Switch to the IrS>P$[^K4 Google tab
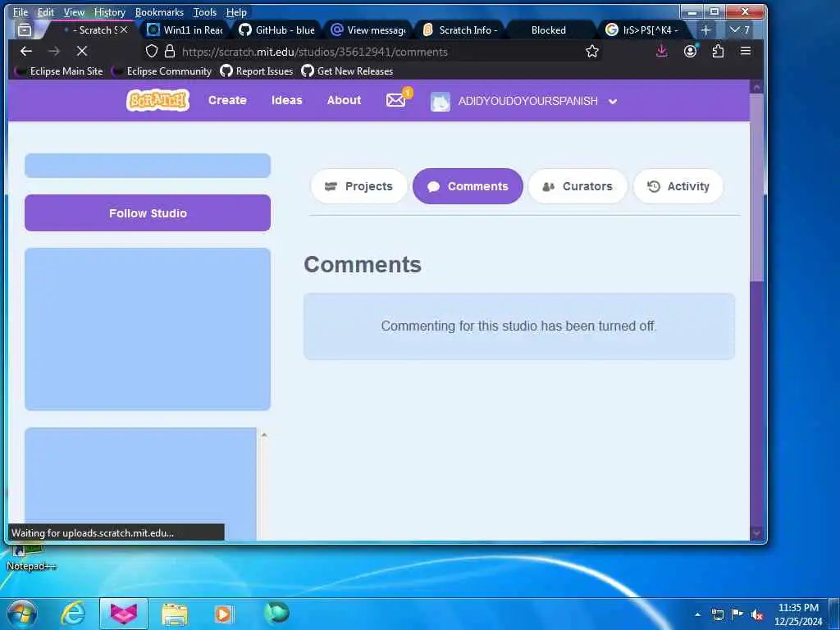This screenshot has height=630, width=840. pyautogui.click(x=643, y=30)
